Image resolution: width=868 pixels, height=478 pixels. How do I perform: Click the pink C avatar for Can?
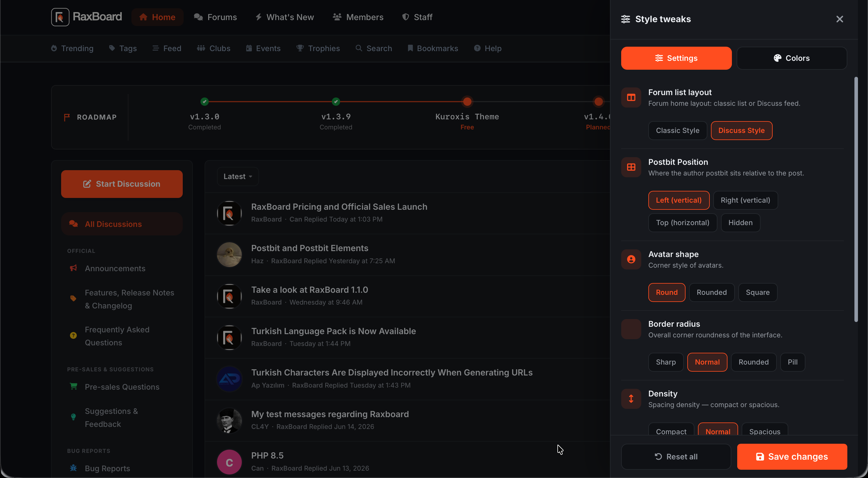click(x=229, y=462)
